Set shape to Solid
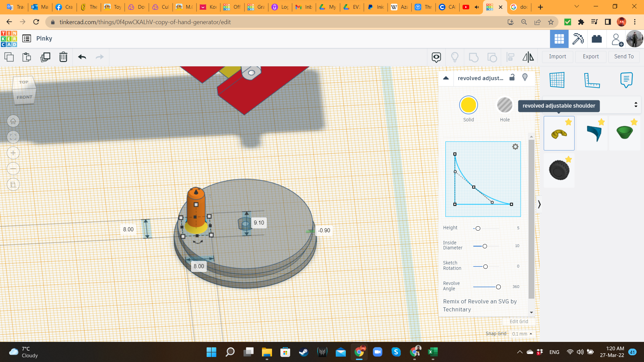The width and height of the screenshot is (644, 362). click(x=468, y=105)
